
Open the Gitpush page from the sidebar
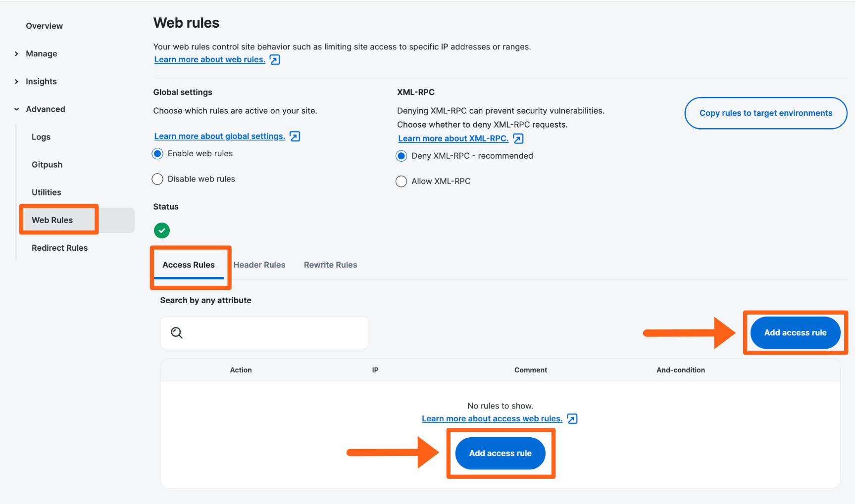(x=47, y=164)
